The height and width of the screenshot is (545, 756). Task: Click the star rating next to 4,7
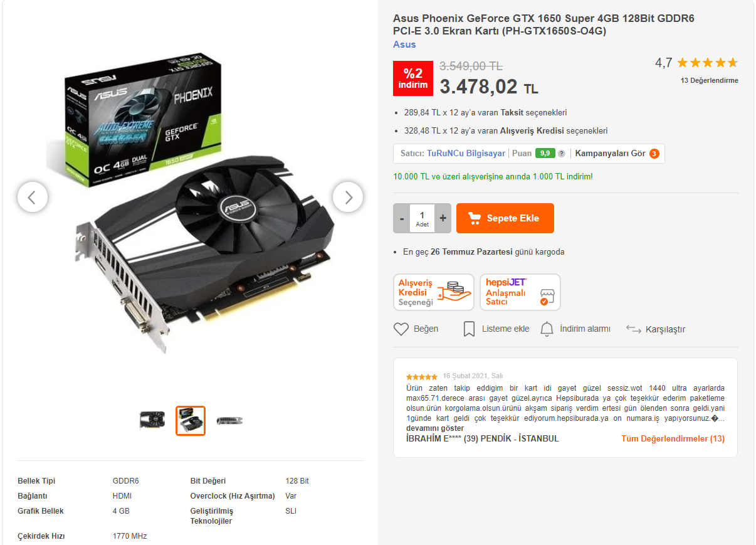coord(707,63)
